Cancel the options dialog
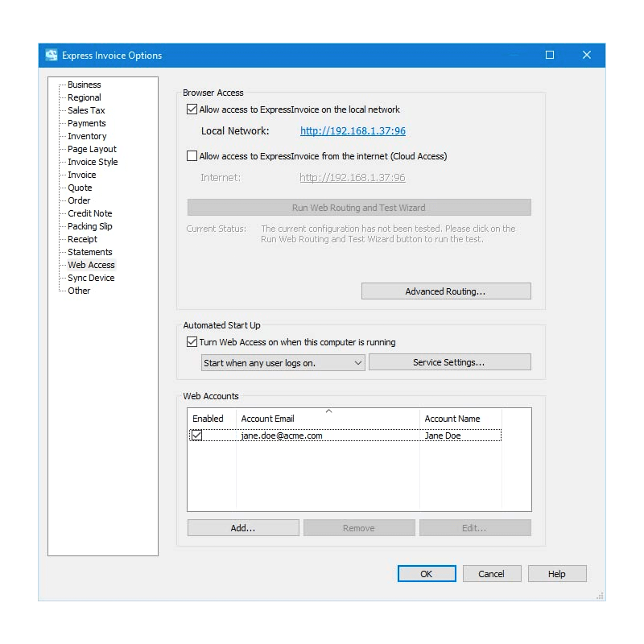Image resolution: width=644 pixels, height=644 pixels. coord(492,574)
